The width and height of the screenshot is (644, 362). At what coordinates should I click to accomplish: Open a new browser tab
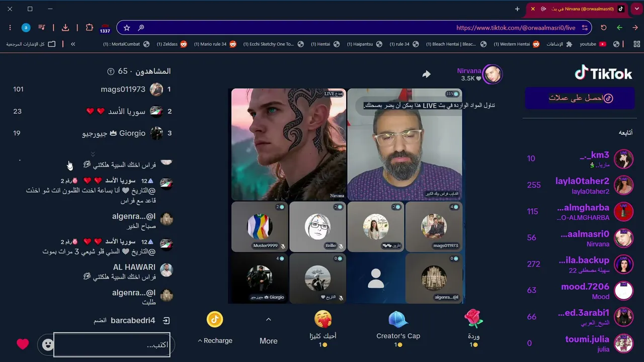517,9
